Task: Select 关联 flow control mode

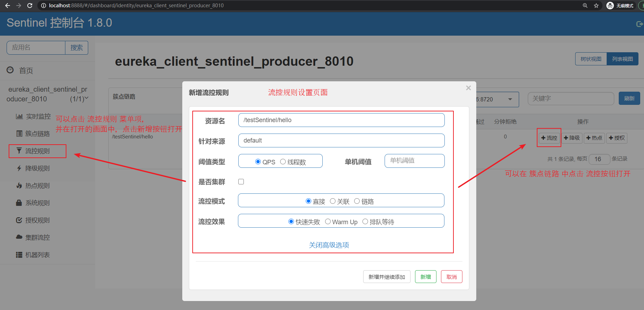Action: (333, 201)
